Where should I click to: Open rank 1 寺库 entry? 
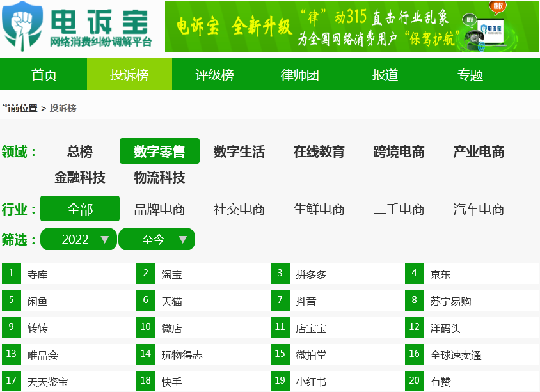(68, 274)
